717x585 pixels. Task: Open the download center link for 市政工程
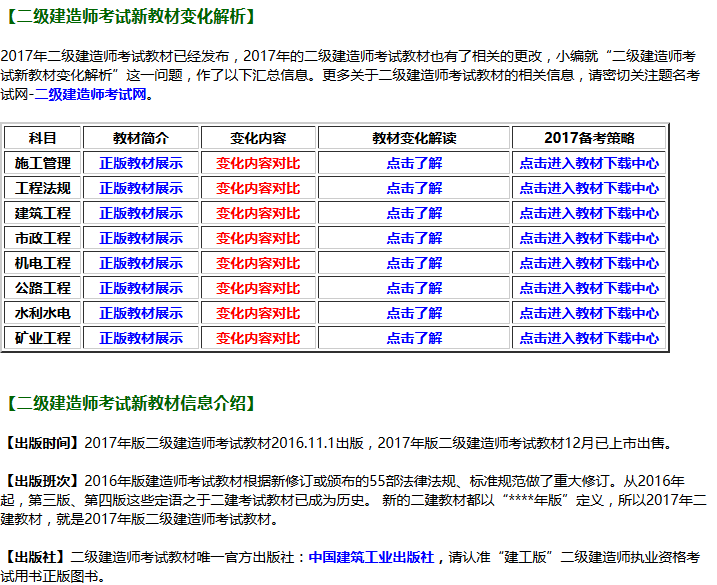pos(589,238)
